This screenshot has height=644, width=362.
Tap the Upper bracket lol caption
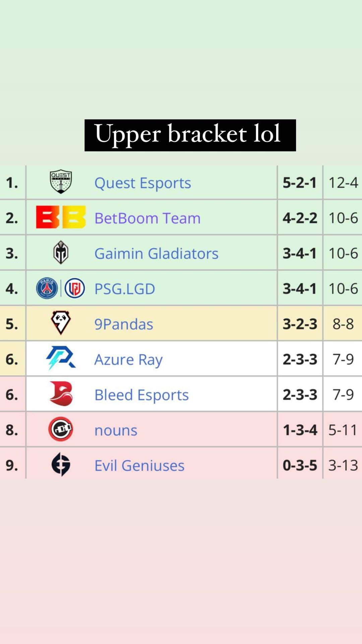[x=190, y=135]
